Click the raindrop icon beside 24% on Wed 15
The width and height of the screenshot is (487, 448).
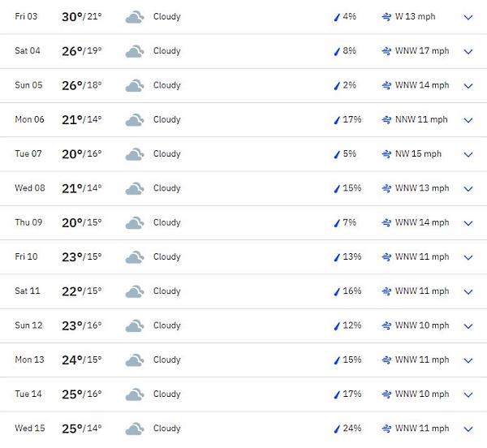pyautogui.click(x=337, y=429)
